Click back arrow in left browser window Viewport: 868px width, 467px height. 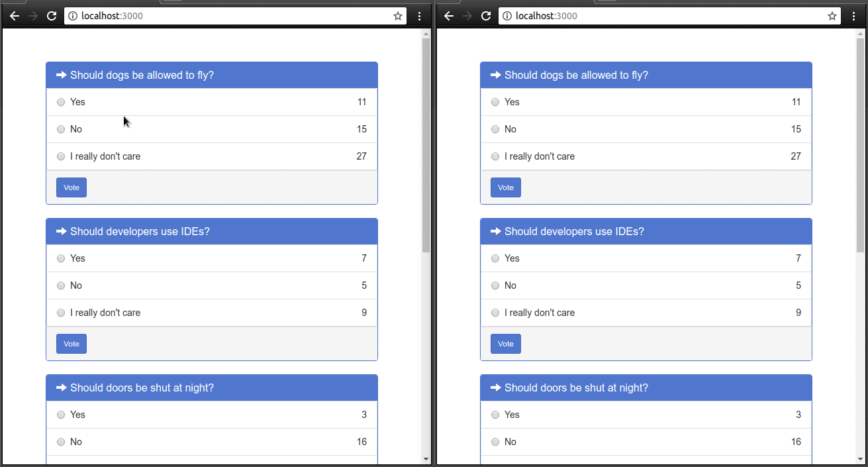(x=15, y=16)
